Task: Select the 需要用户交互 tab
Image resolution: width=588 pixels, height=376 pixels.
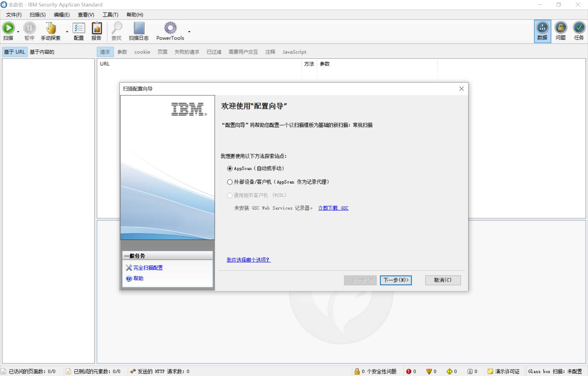Action: 243,52
